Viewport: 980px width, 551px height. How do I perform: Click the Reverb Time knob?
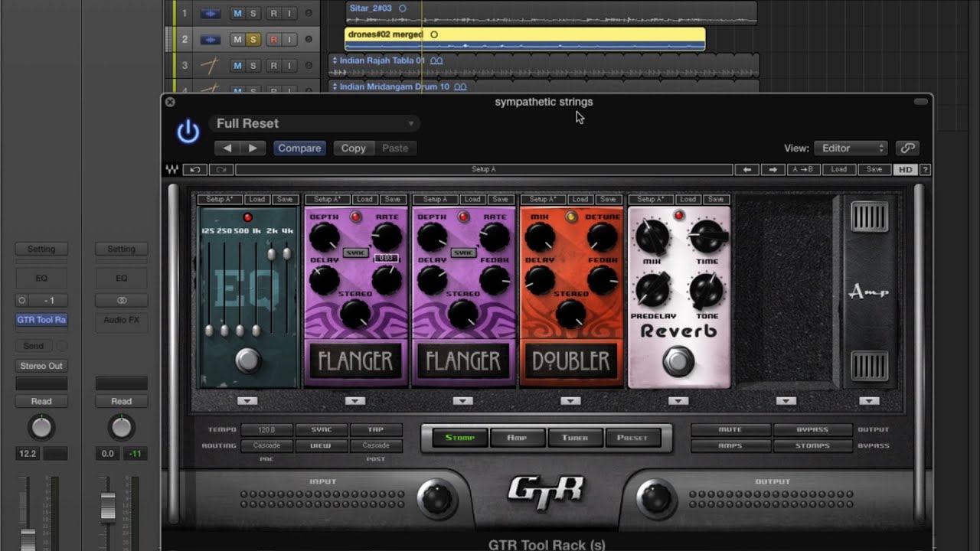(707, 238)
